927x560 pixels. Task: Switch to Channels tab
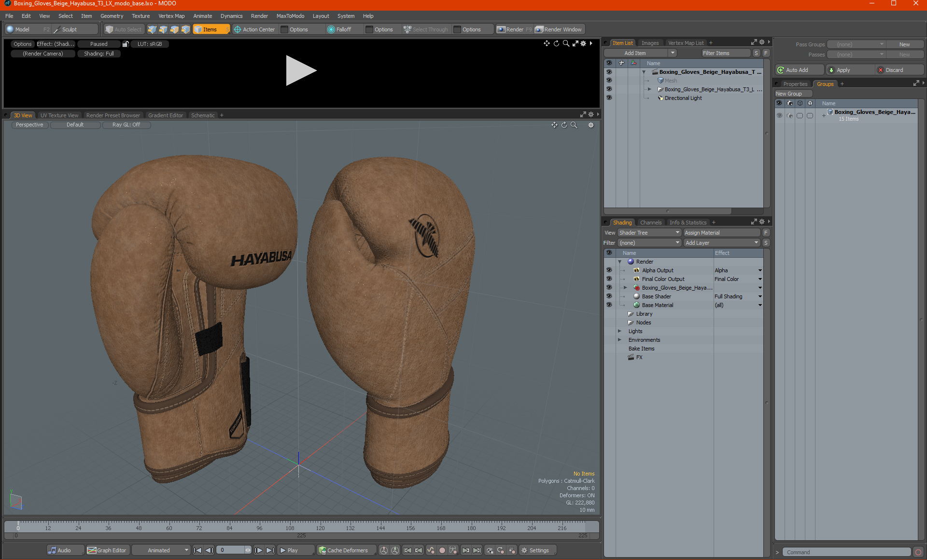(x=650, y=223)
